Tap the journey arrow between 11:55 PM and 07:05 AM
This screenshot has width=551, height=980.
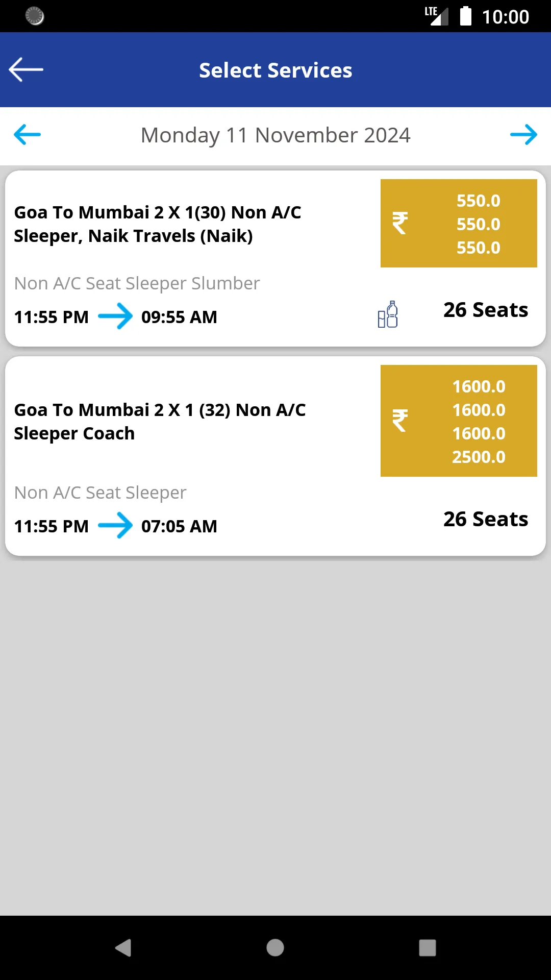[115, 526]
